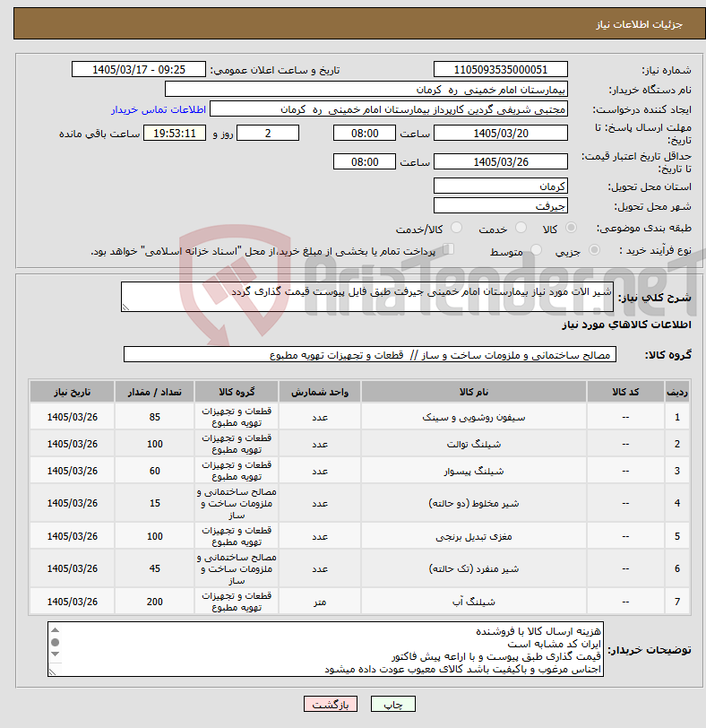Click price validity time 08:00 field
This screenshot has height=728, width=706.
(x=365, y=162)
